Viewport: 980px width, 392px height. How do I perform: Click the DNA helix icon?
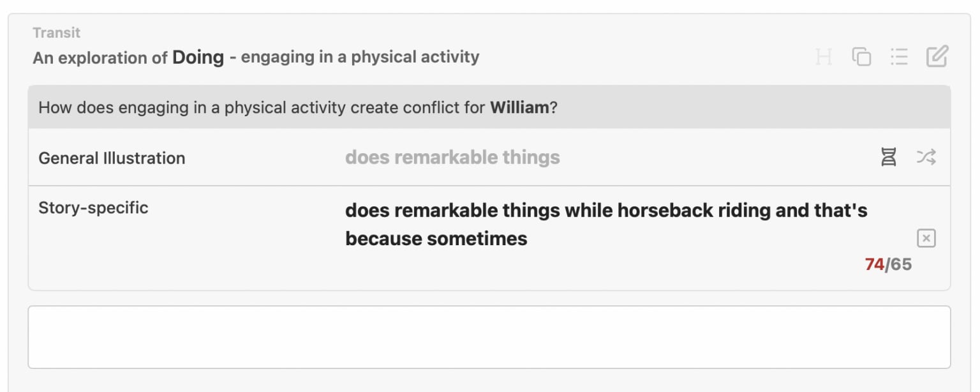[x=889, y=157]
